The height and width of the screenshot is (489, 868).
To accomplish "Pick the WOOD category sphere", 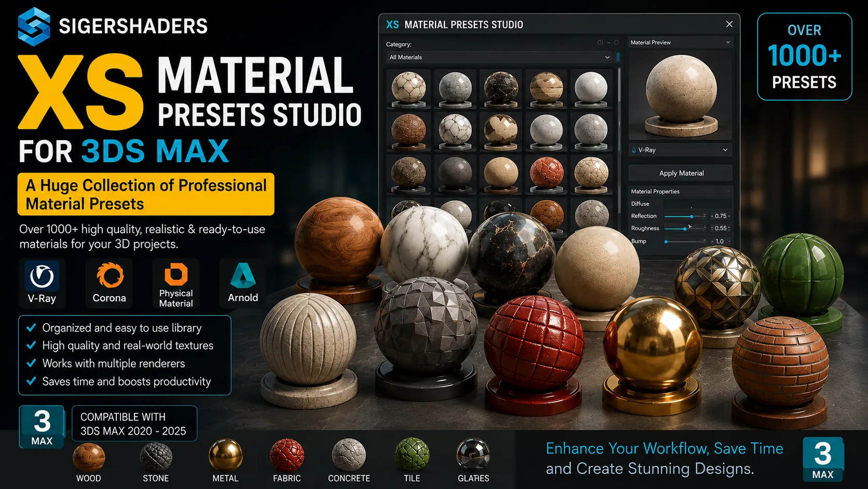I will 89,457.
